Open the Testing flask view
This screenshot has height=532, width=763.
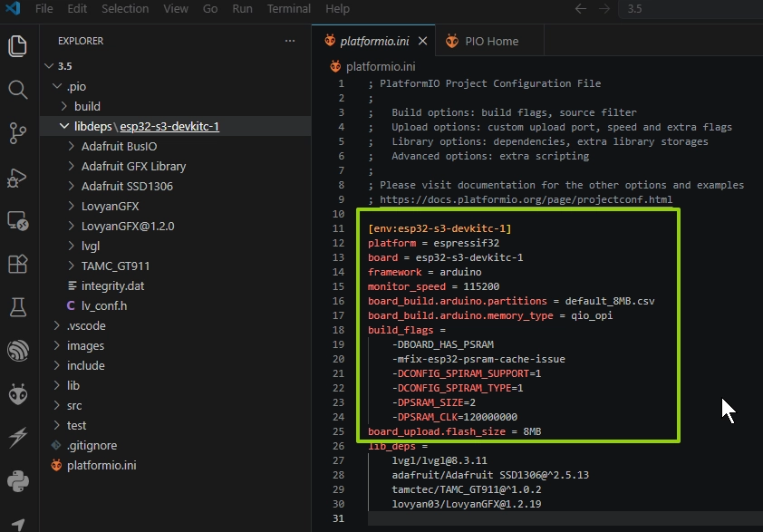click(x=18, y=307)
